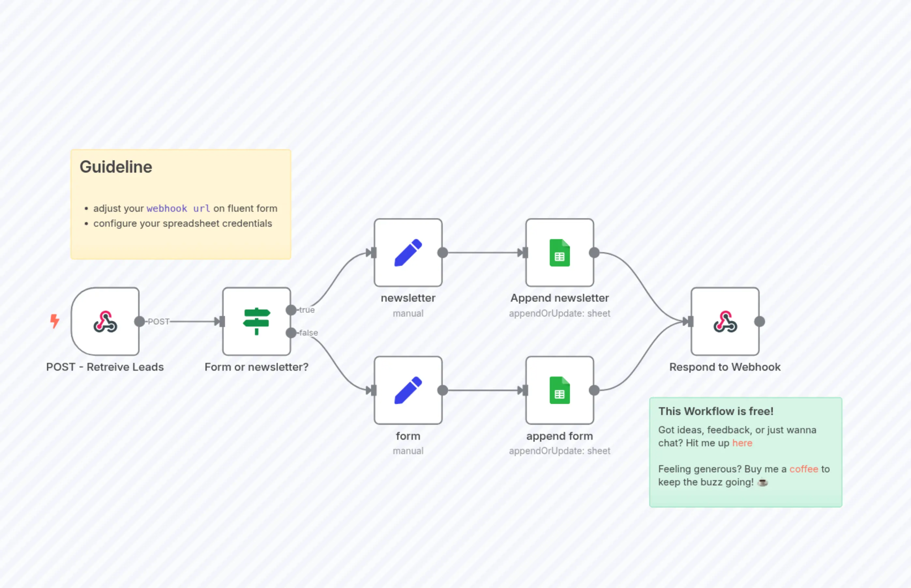This screenshot has height=588, width=911.
Task: Select the POST - Retreive Leads webhook icon
Action: coord(106,322)
